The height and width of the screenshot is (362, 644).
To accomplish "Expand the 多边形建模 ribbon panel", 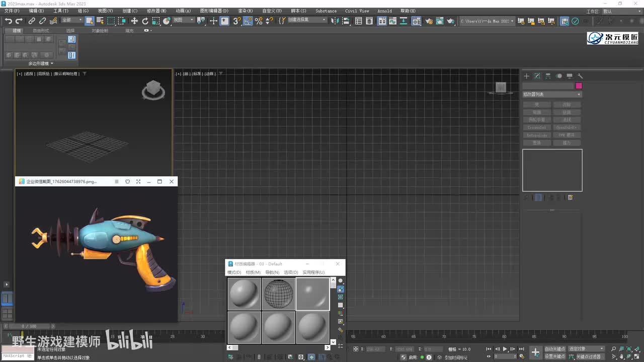I will (41, 63).
